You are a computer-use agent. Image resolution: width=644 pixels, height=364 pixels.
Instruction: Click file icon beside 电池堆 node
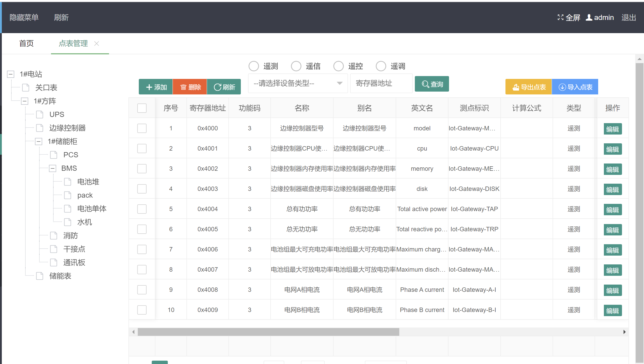click(68, 182)
